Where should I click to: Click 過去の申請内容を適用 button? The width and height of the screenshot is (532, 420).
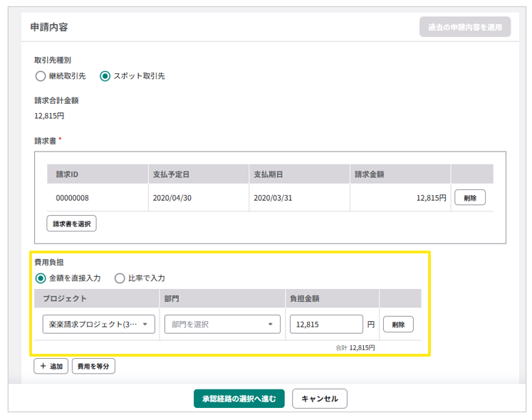tap(464, 27)
